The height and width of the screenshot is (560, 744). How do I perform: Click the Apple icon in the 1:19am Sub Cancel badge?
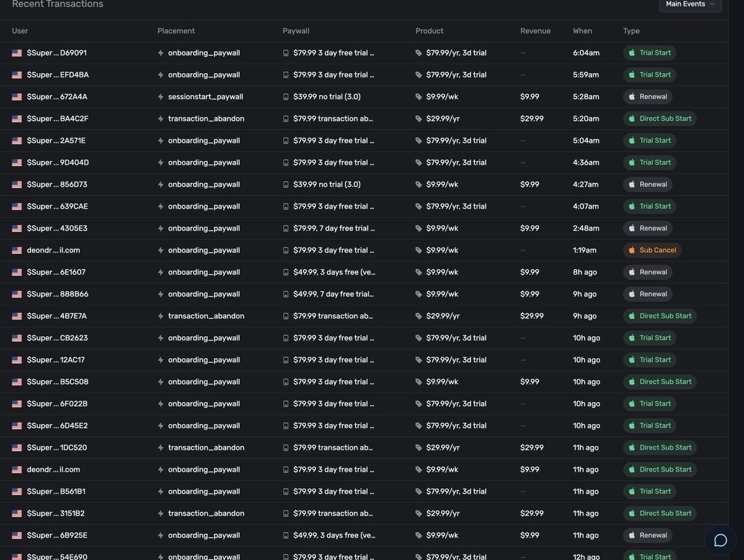click(632, 250)
